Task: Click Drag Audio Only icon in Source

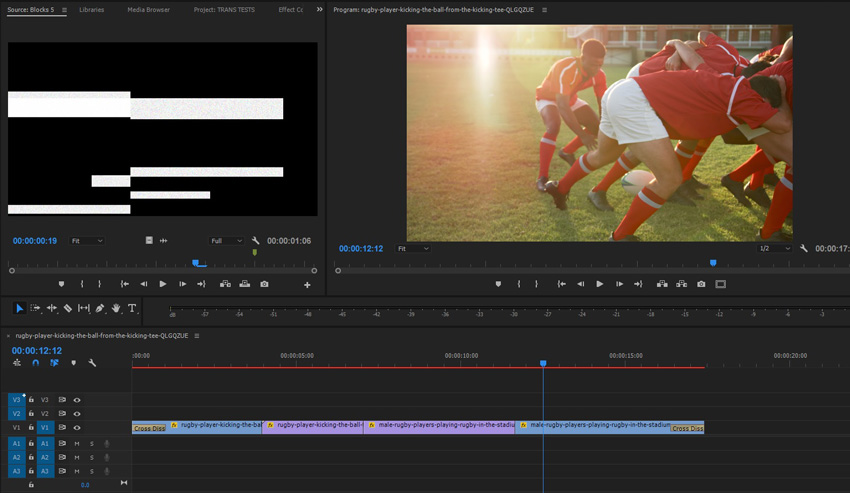Action: pyautogui.click(x=163, y=240)
